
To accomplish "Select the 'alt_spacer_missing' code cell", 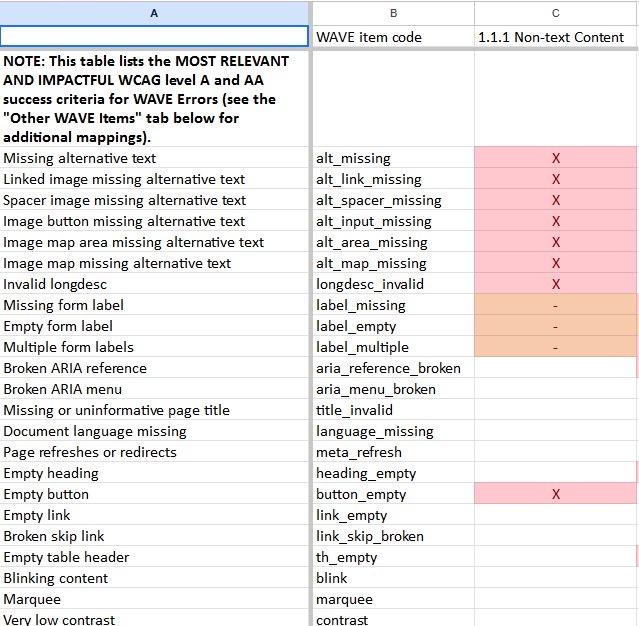I will 393,200.
